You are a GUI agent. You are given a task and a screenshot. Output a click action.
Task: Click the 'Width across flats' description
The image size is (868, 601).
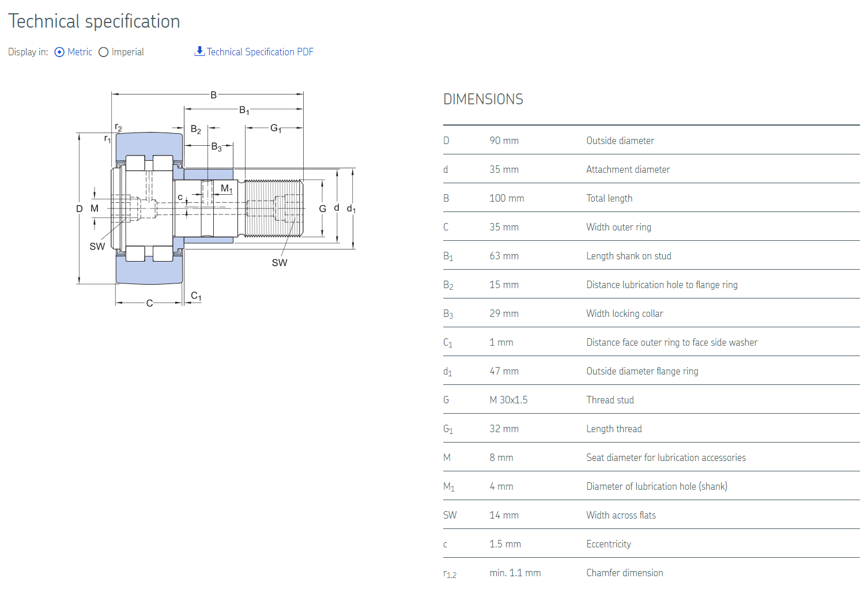621,515
